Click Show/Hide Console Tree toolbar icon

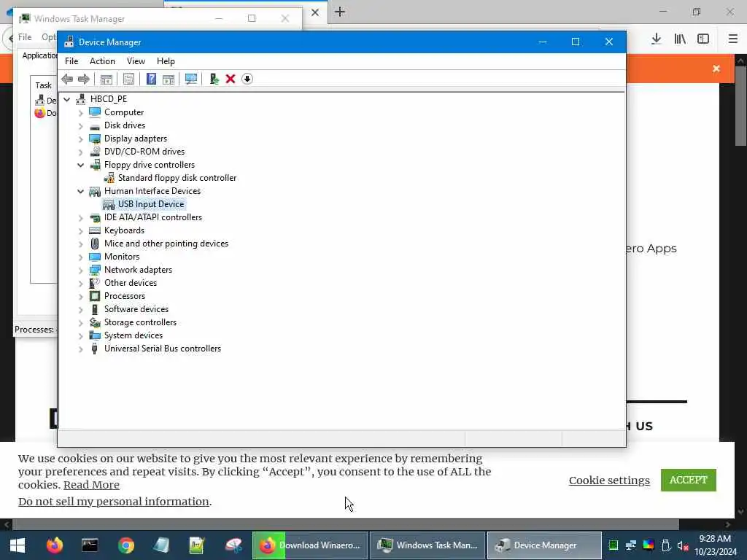tap(107, 79)
